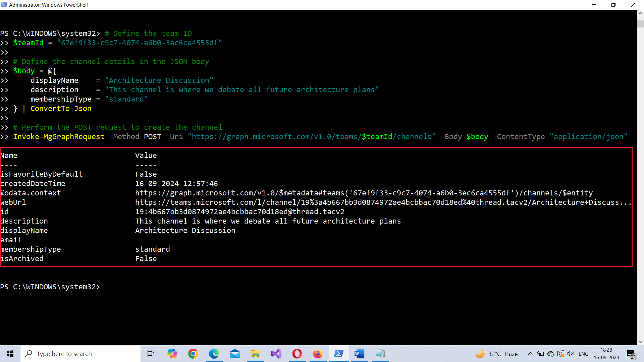Toggle the muted volume speaker icon
This screenshot has height=362, width=644.
571,354
